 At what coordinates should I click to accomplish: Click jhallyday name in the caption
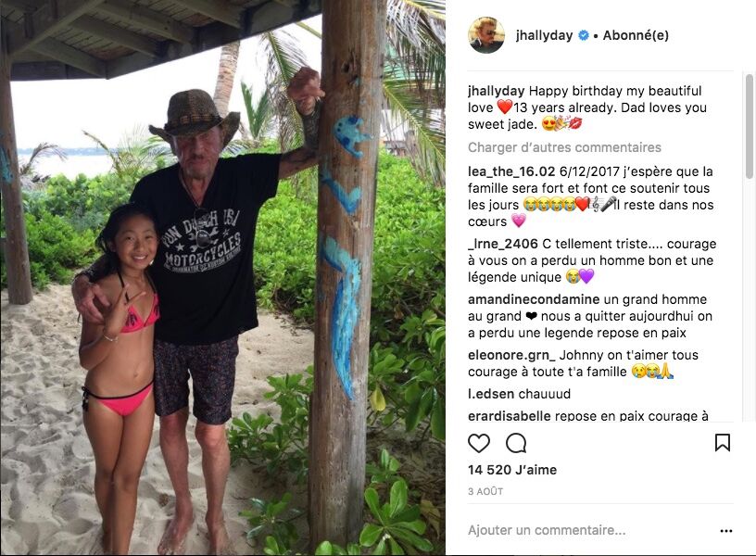497,91
